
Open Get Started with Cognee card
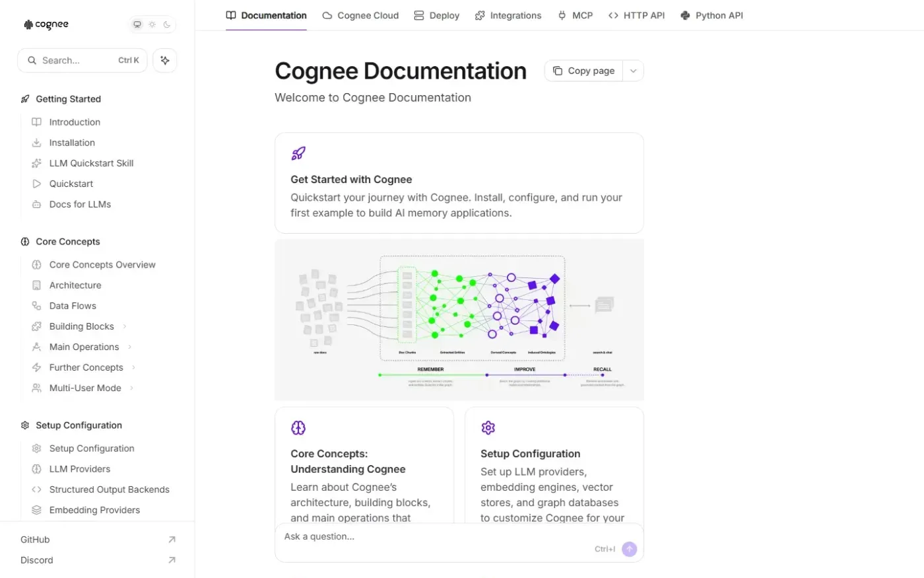point(459,183)
